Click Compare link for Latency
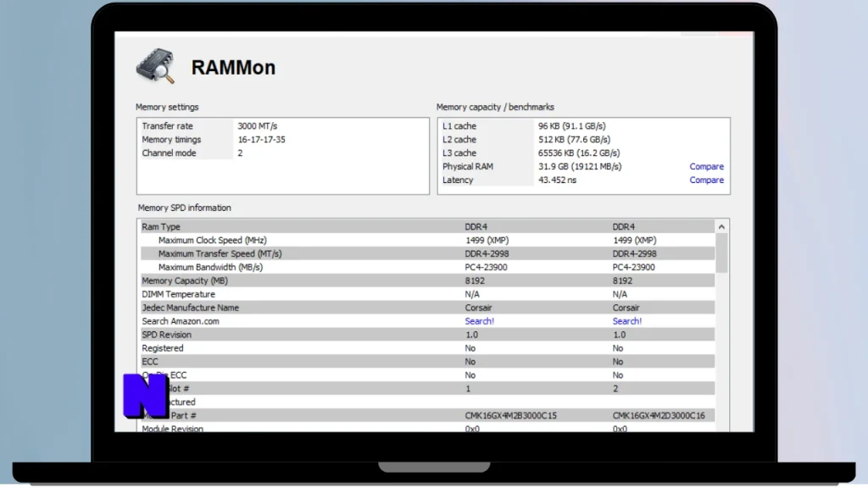 pyautogui.click(x=706, y=180)
